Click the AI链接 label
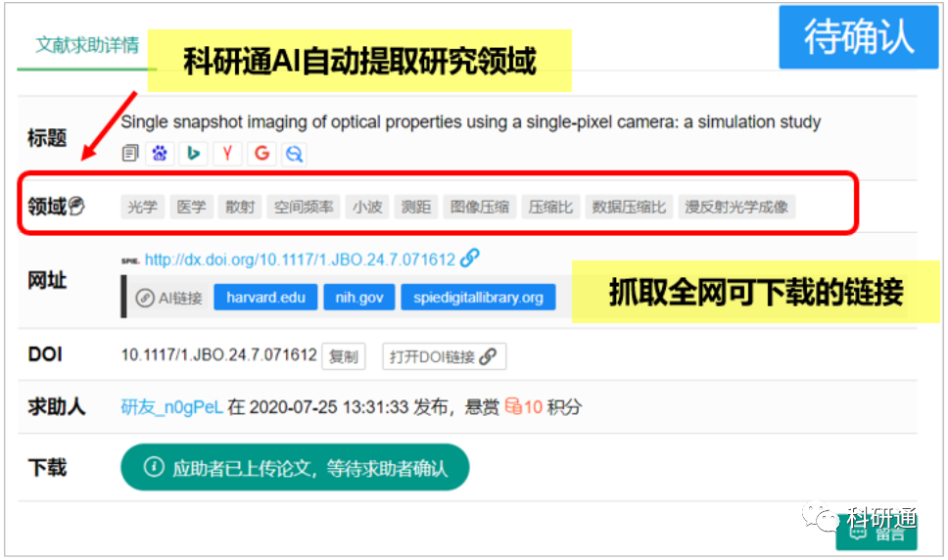Image resolution: width=948 pixels, height=560 pixels. tap(168, 298)
